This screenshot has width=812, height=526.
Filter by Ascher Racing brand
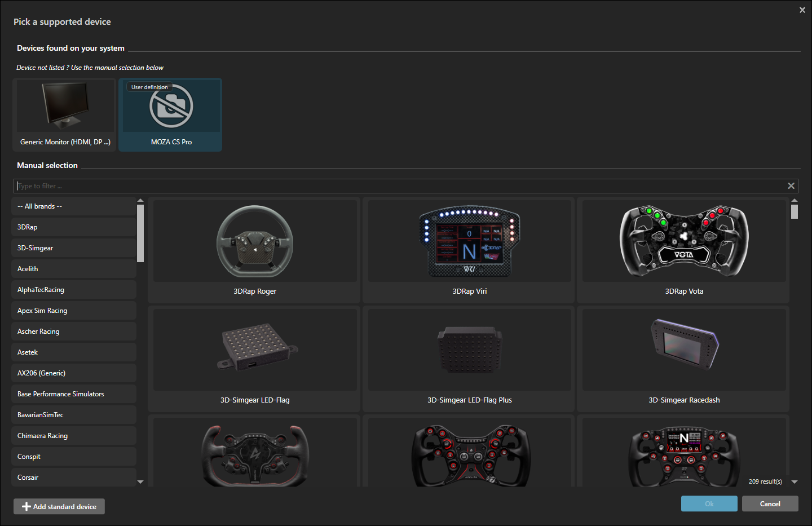pos(74,331)
